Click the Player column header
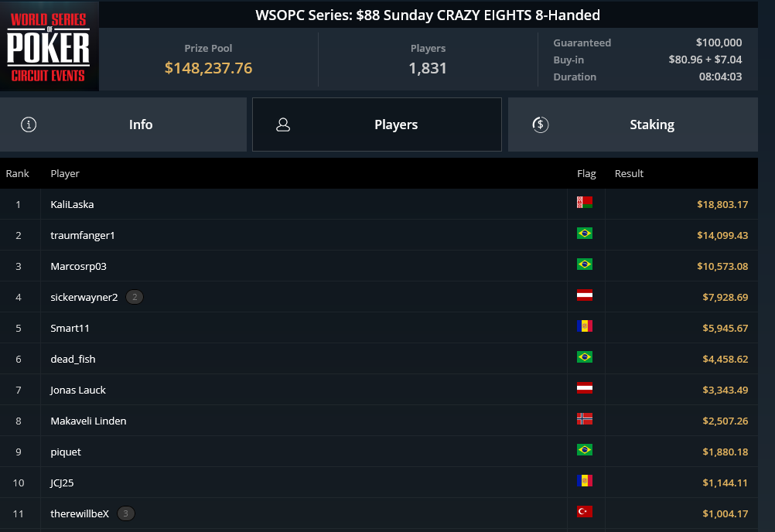 pos(65,173)
